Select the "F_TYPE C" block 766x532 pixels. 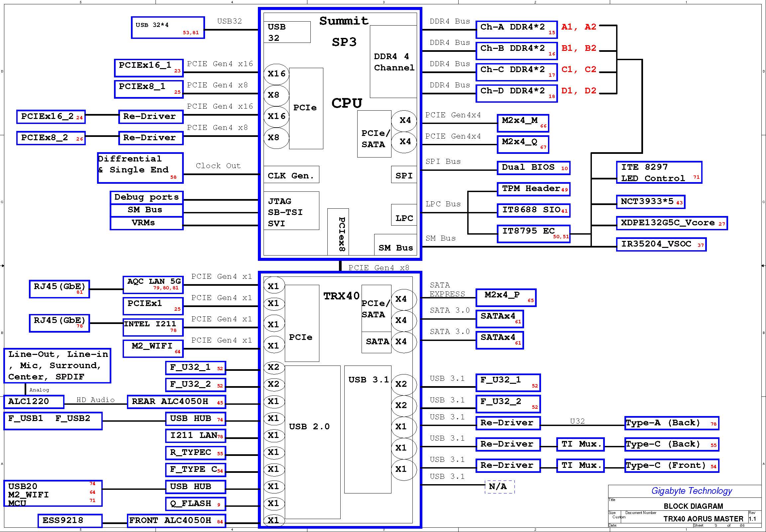(196, 470)
